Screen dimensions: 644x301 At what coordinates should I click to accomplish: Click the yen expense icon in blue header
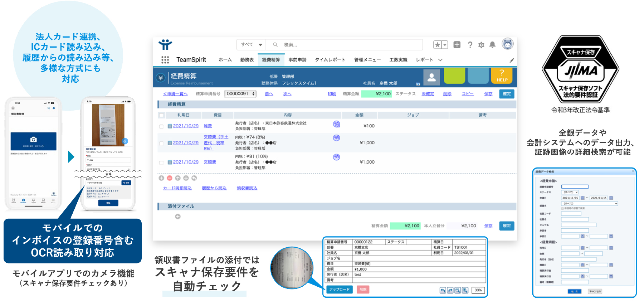pyautogui.click(x=161, y=78)
